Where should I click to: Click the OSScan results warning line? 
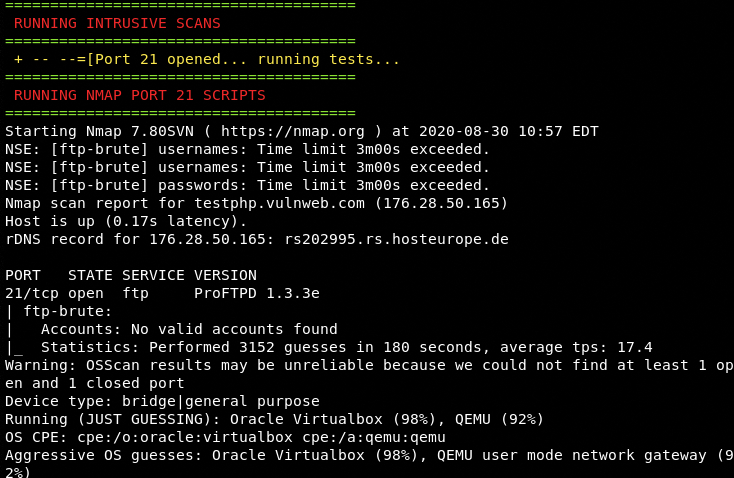pos(365,365)
